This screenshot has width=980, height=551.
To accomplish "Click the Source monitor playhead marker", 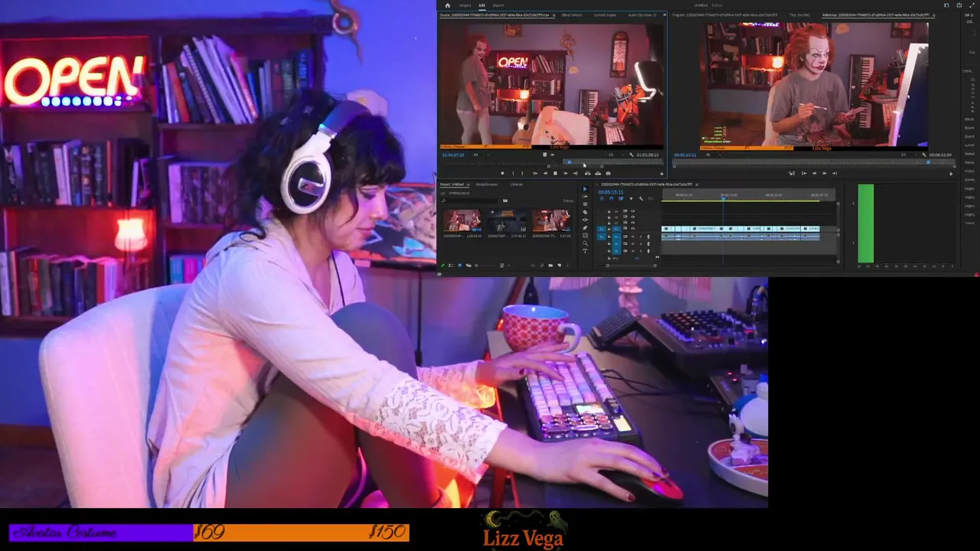I will (x=570, y=162).
